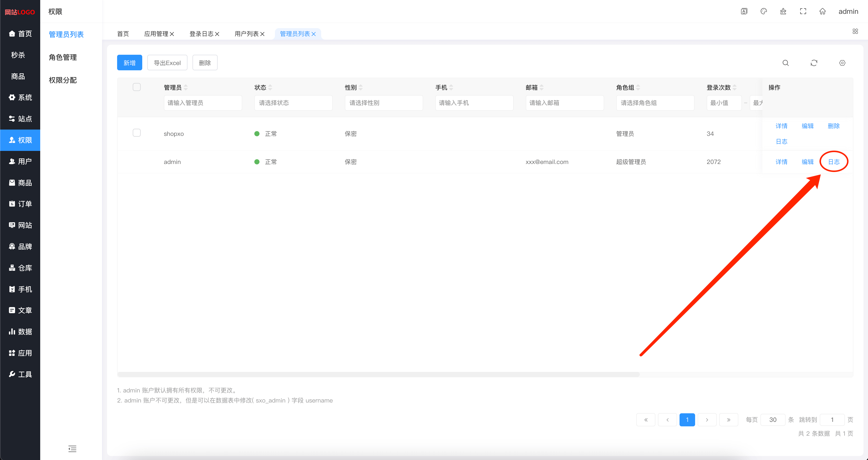The image size is (868, 460).
Task: Open 角色管理 in the submenu
Action: tap(63, 57)
